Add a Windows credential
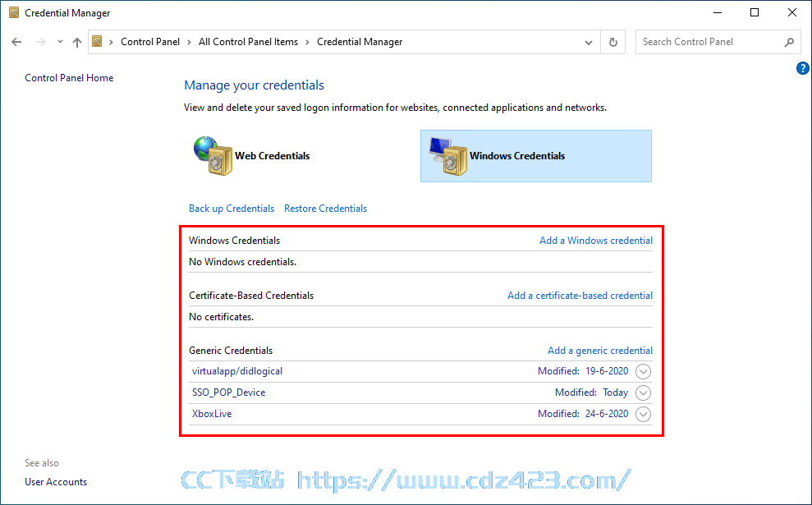Image resolution: width=812 pixels, height=505 pixels. (595, 241)
